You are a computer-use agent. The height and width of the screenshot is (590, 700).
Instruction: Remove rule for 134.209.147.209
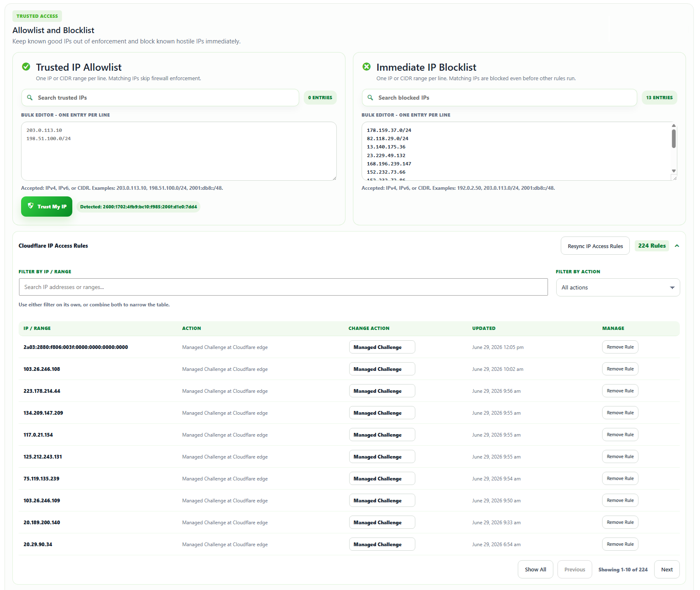(620, 413)
